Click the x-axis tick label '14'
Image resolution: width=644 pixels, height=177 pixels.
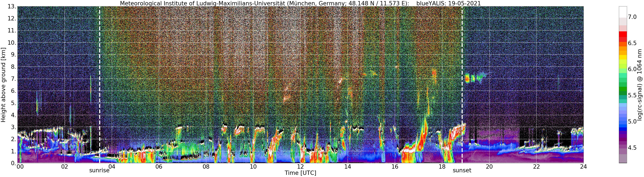(x=347, y=166)
